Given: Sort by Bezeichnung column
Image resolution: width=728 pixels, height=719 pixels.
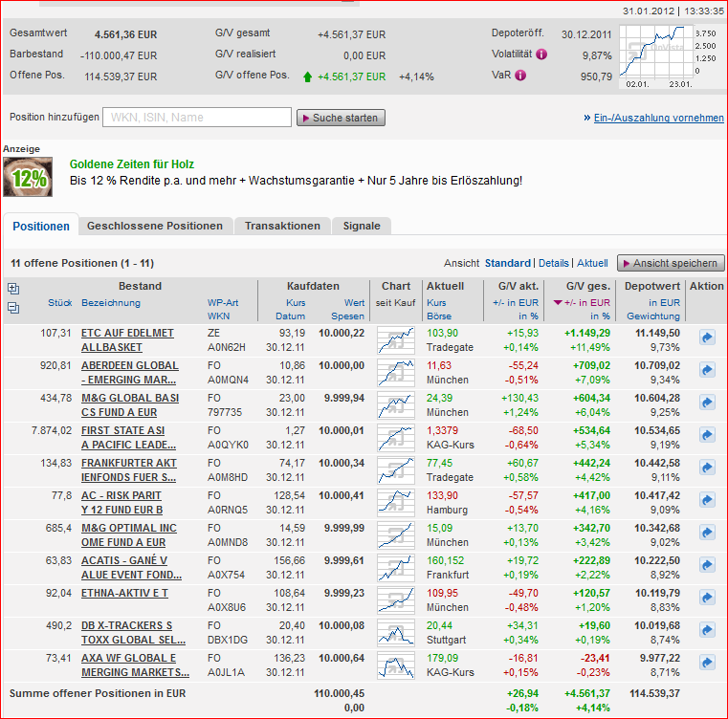Looking at the screenshot, I should pos(111,303).
